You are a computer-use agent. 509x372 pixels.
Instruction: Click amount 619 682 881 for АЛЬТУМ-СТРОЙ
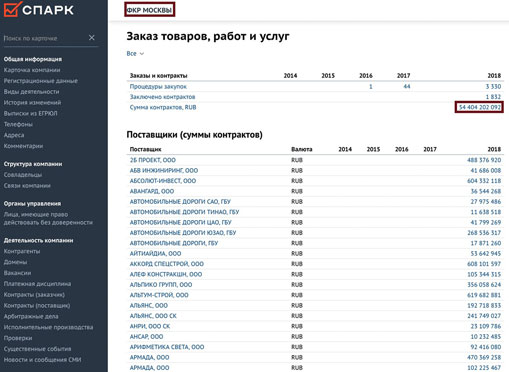(x=484, y=295)
